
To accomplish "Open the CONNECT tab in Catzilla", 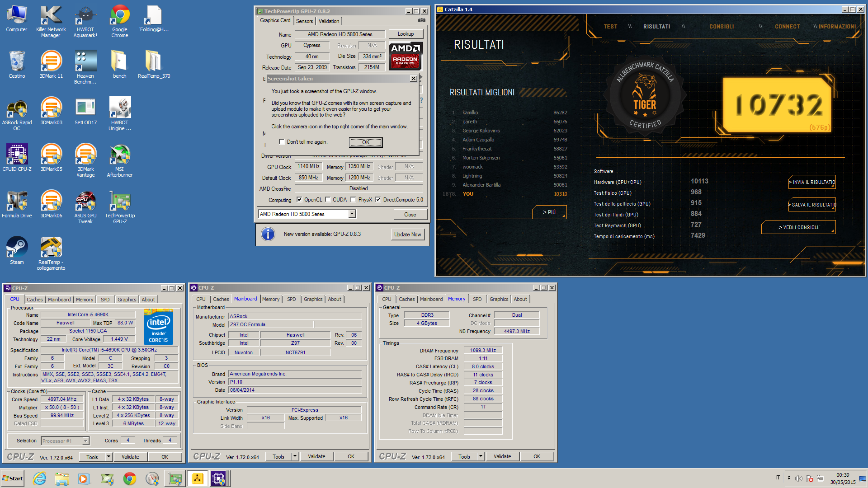I will pyautogui.click(x=787, y=27).
